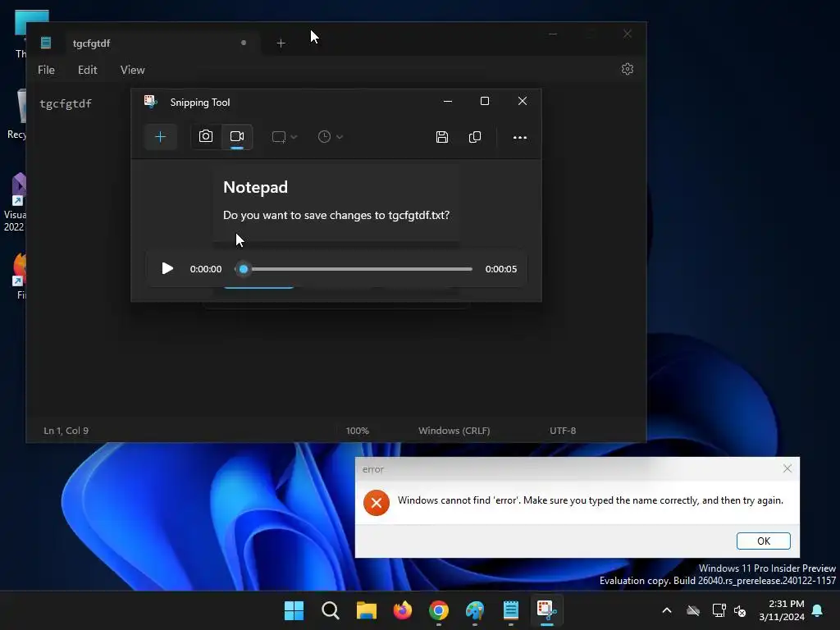Play the recorded video

(x=167, y=268)
